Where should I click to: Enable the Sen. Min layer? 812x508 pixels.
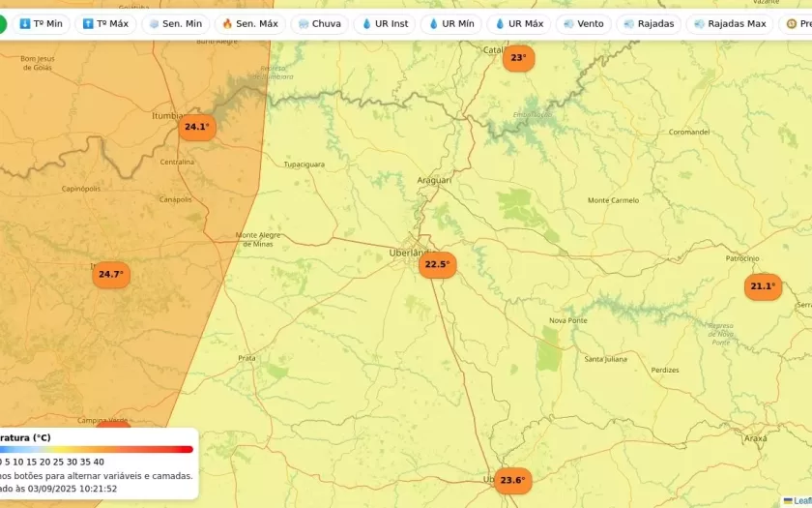coord(175,23)
